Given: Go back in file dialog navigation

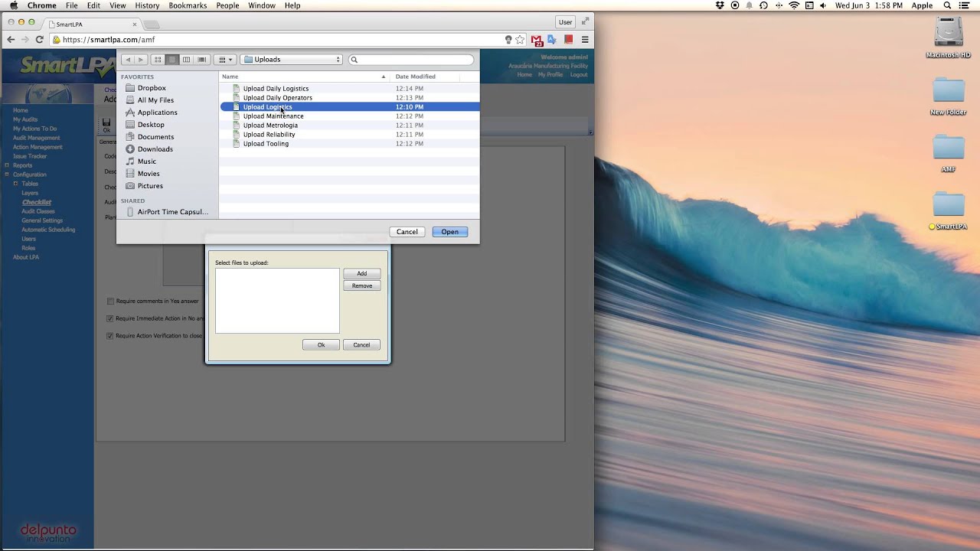Looking at the screenshot, I should 128,60.
